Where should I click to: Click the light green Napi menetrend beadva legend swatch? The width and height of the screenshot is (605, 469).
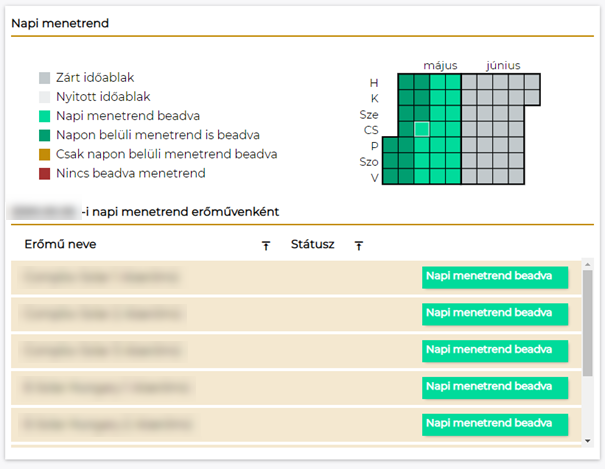pyautogui.click(x=45, y=116)
